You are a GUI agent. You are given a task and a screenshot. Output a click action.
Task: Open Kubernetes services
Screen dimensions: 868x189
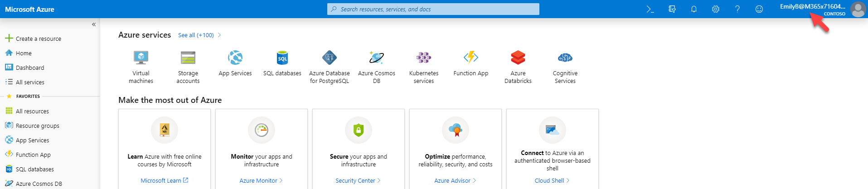click(424, 67)
